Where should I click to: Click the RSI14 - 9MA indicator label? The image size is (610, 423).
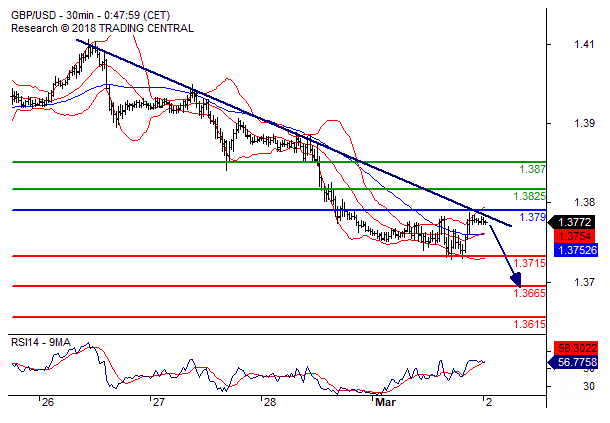[x=41, y=342]
